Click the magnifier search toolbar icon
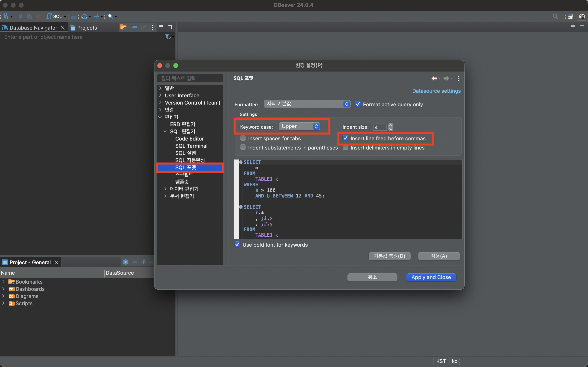 coord(110,17)
